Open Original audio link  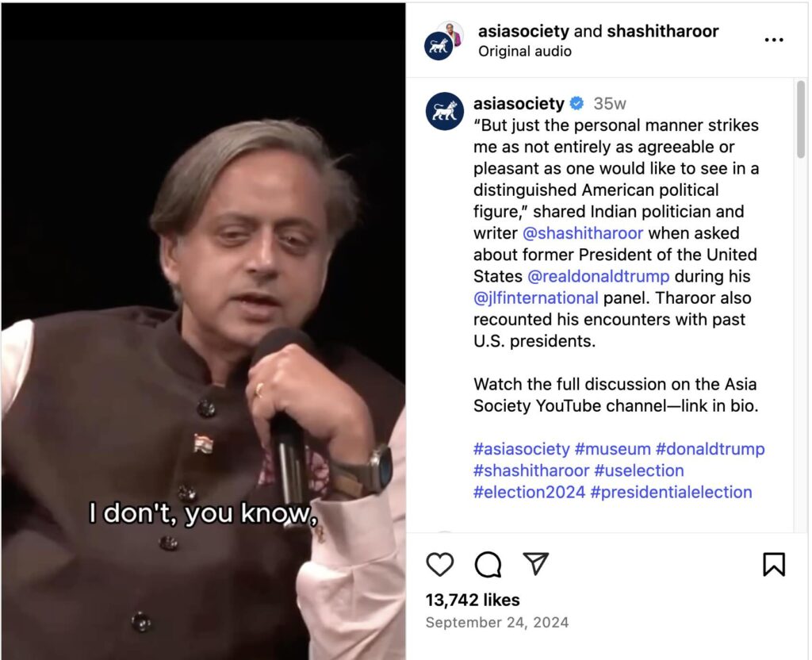pyautogui.click(x=525, y=52)
